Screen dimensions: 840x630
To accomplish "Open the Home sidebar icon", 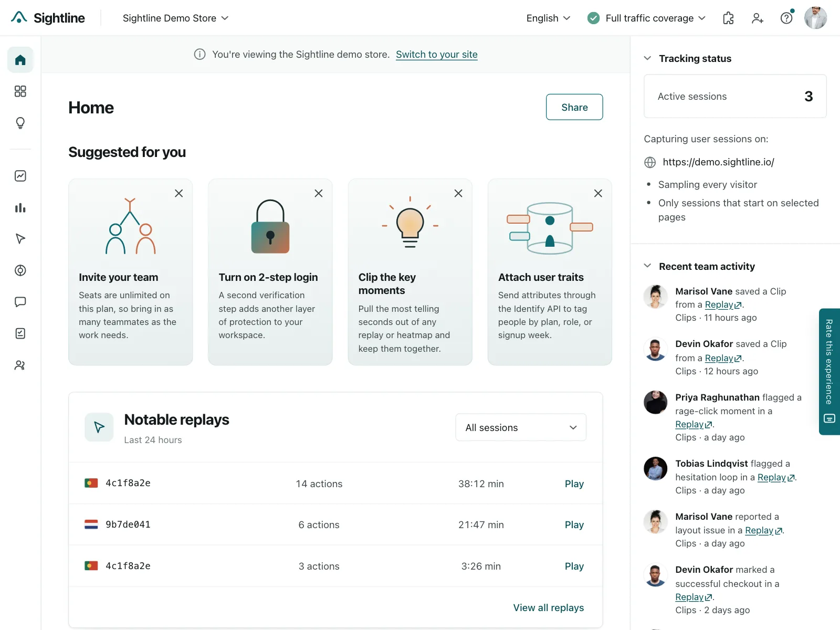I will coord(20,60).
